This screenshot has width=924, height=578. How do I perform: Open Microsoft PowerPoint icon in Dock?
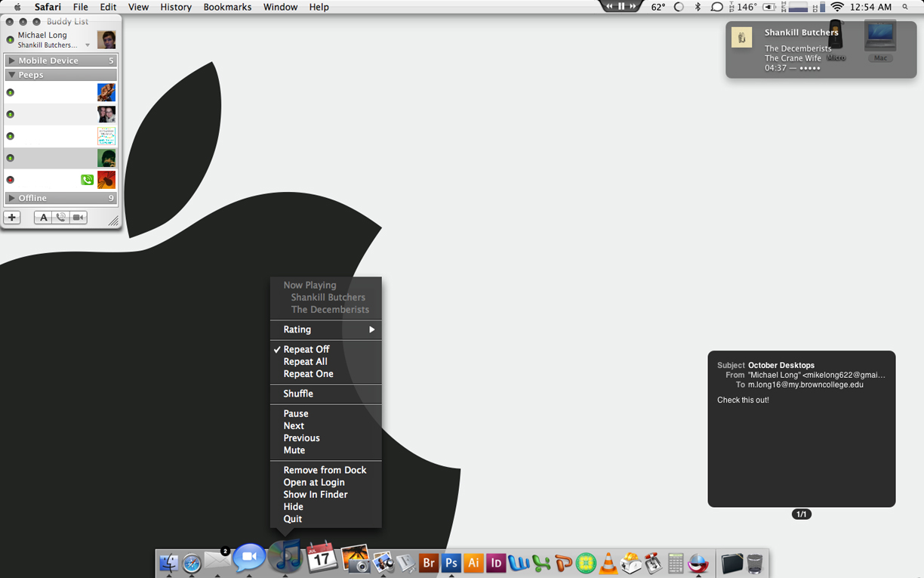coord(563,563)
